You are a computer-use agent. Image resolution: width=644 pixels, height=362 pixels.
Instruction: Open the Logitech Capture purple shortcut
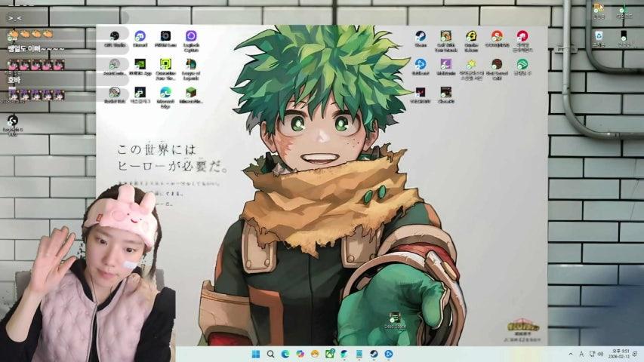[x=191, y=41]
